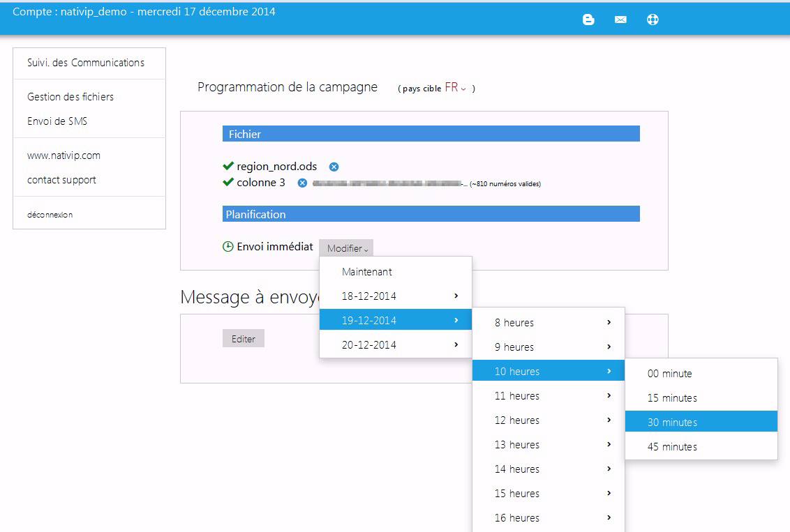Select 12 heures in the hours submenu

(x=548, y=420)
